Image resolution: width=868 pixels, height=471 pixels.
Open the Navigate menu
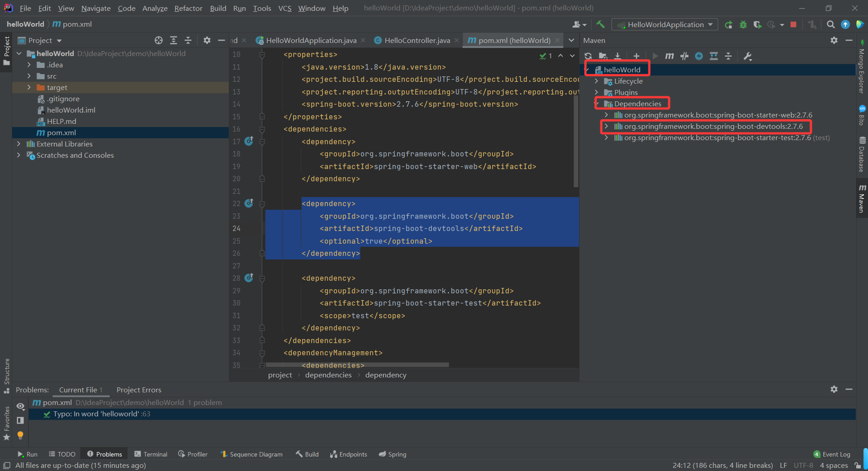96,8
